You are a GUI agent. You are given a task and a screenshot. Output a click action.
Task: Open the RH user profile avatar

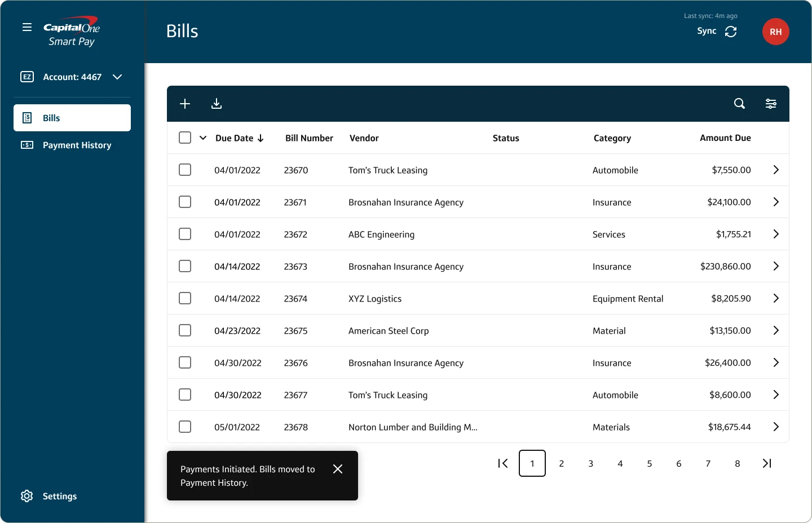(x=776, y=32)
